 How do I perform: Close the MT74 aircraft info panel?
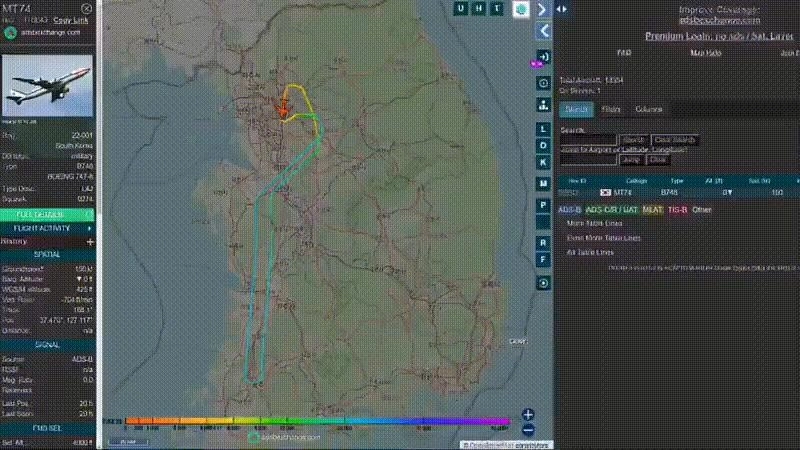tap(87, 8)
